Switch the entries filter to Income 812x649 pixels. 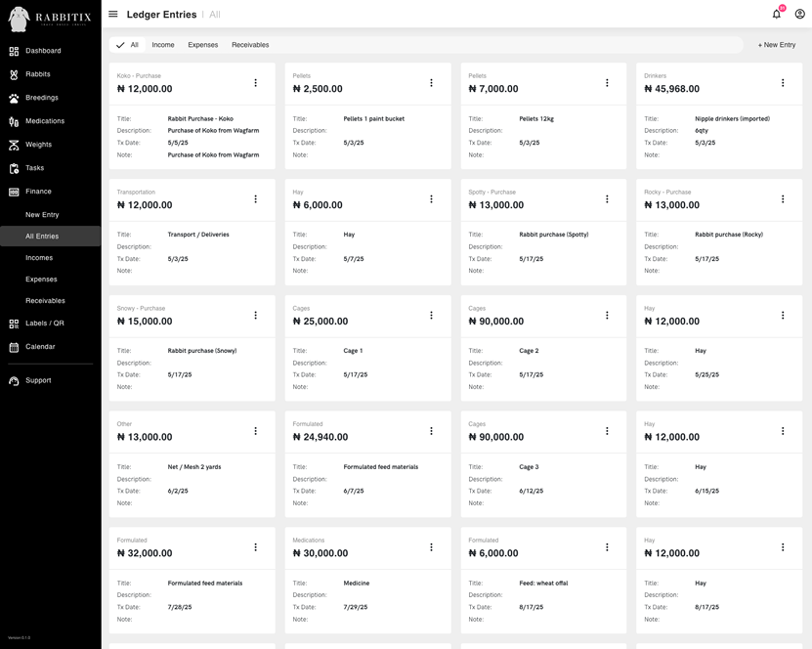163,44
